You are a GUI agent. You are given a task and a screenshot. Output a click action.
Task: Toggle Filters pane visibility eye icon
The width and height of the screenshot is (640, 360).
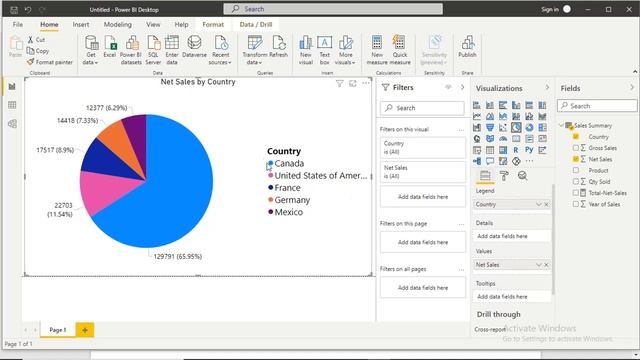pos(448,87)
